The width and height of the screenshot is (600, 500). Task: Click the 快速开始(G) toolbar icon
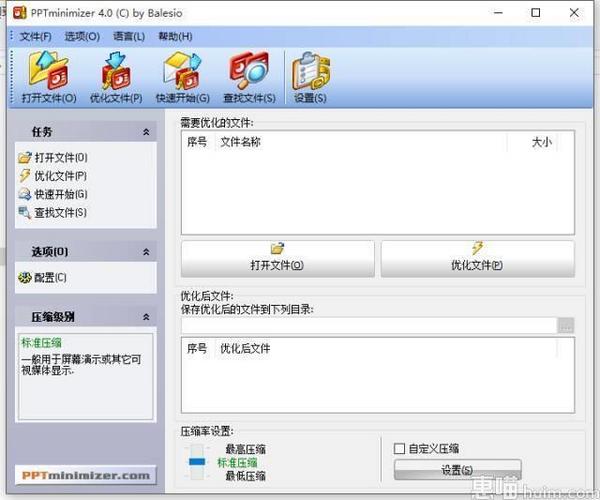183,77
